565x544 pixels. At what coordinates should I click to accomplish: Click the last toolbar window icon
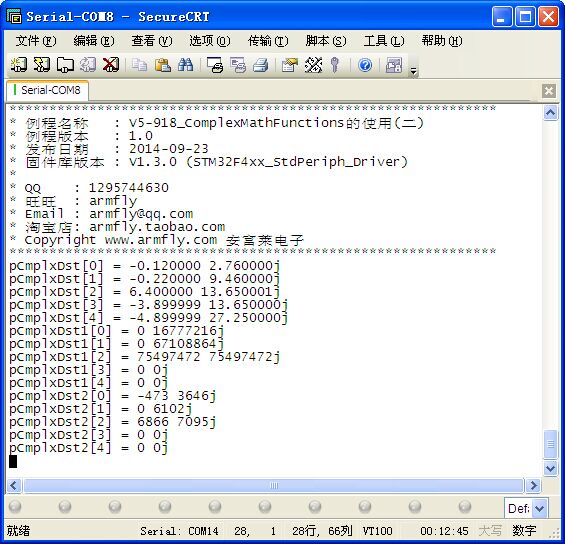(x=393, y=65)
